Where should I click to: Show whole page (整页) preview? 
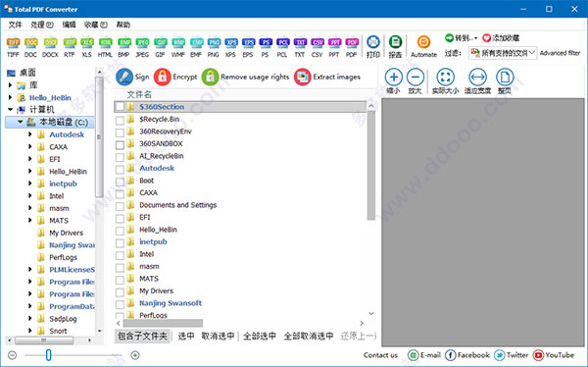505,80
